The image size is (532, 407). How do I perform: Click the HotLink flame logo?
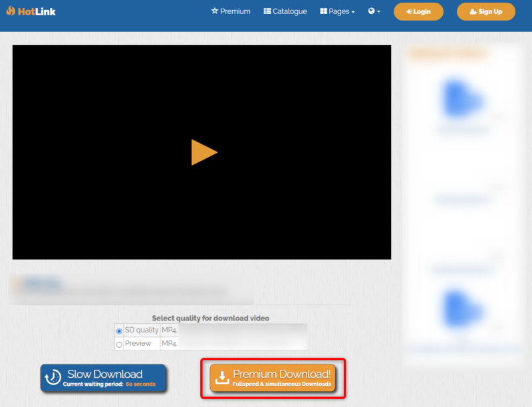[x=11, y=11]
